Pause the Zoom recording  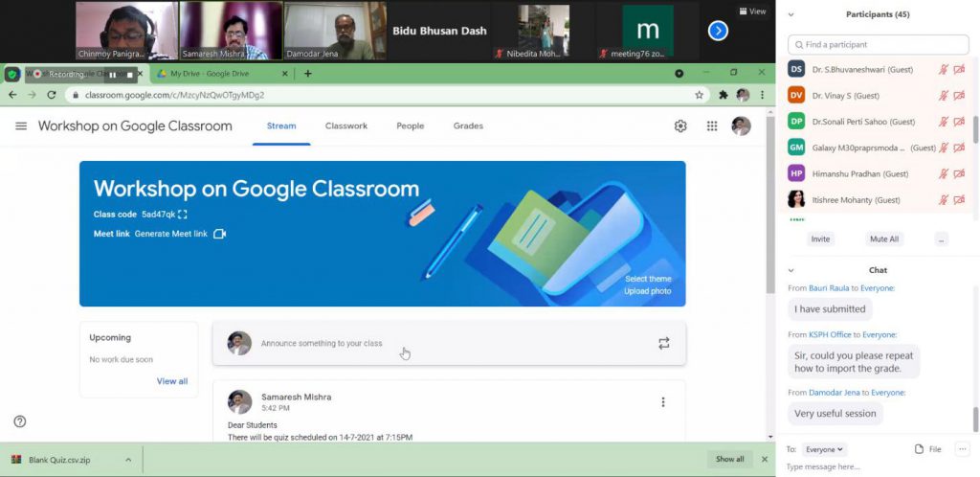click(113, 75)
